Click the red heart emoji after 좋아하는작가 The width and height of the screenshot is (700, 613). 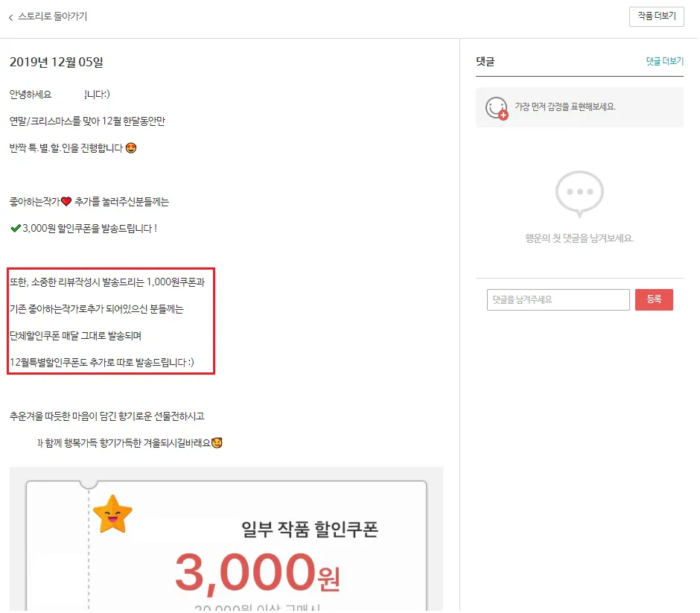[x=66, y=202]
